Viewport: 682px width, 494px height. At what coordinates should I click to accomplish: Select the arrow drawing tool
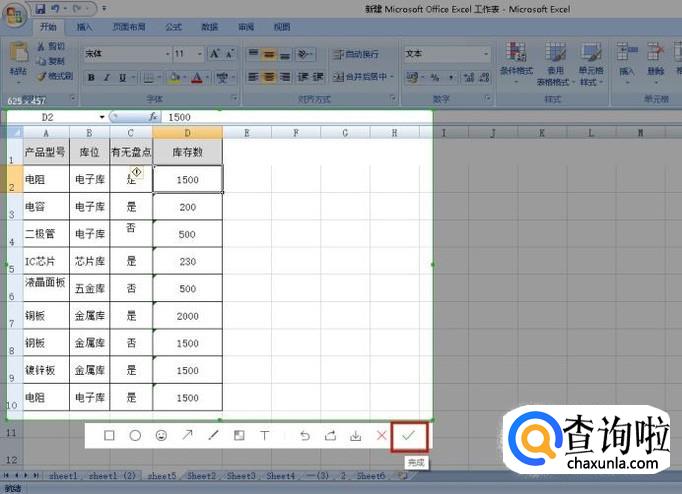click(x=187, y=436)
